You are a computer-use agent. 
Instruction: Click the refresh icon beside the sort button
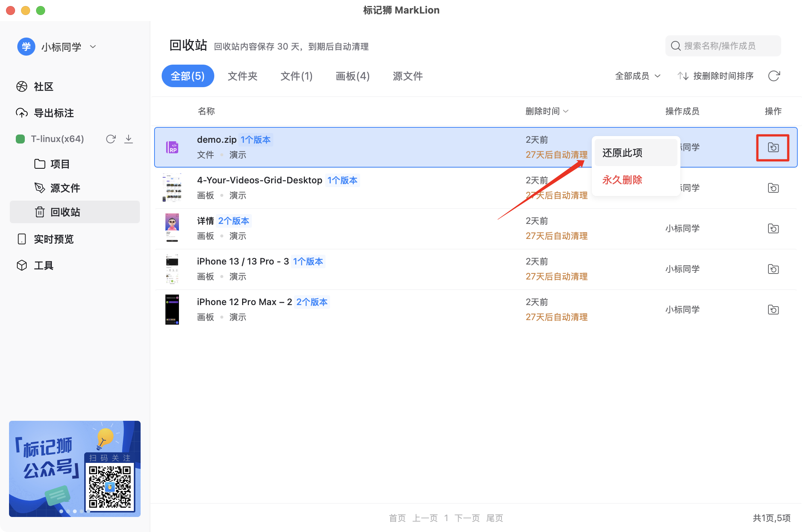774,76
